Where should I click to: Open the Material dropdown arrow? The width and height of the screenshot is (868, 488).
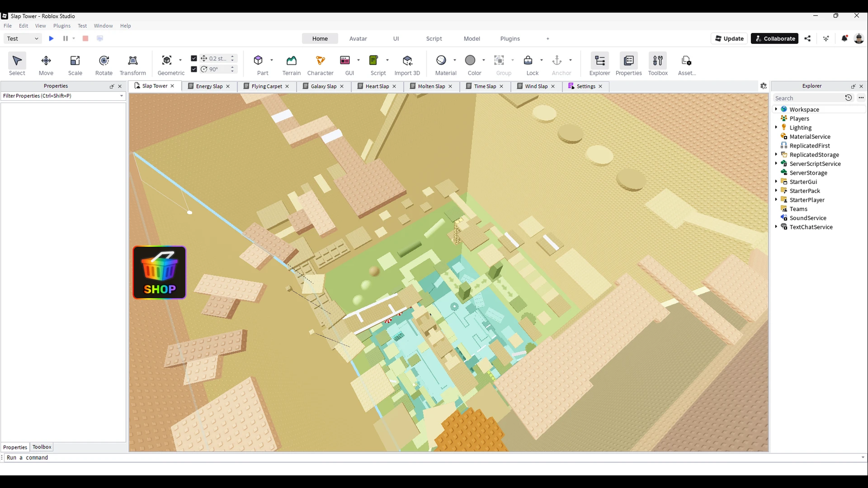(x=455, y=60)
